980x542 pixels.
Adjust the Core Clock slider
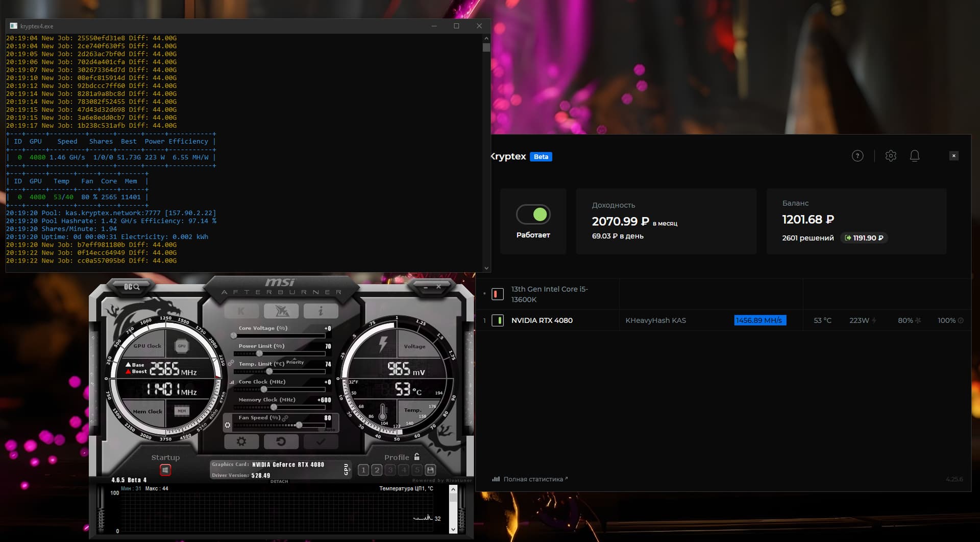(279, 389)
